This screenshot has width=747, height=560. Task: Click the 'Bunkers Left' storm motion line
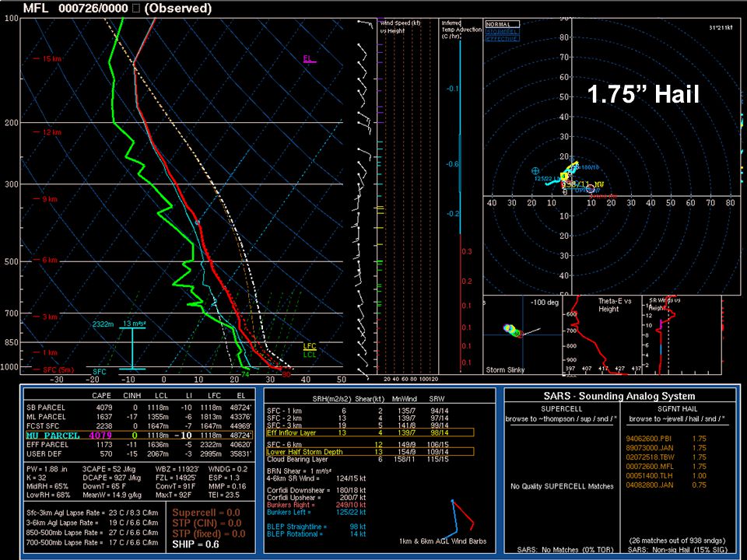coord(317,513)
